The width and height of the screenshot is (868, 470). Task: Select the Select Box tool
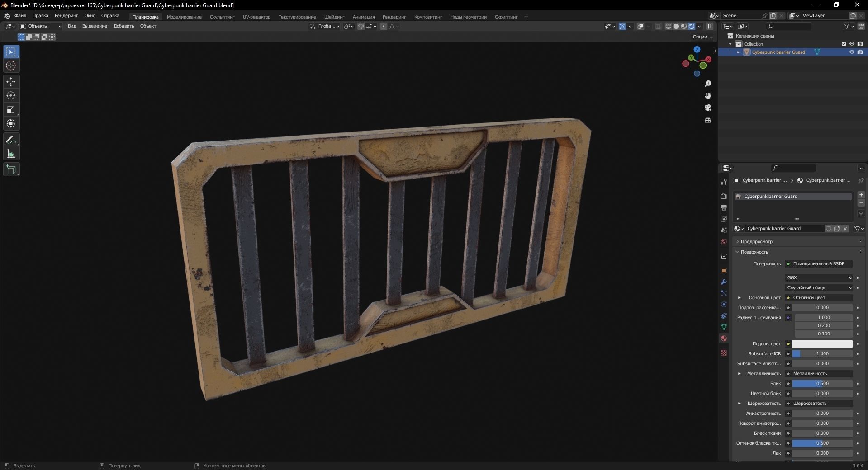(x=11, y=52)
